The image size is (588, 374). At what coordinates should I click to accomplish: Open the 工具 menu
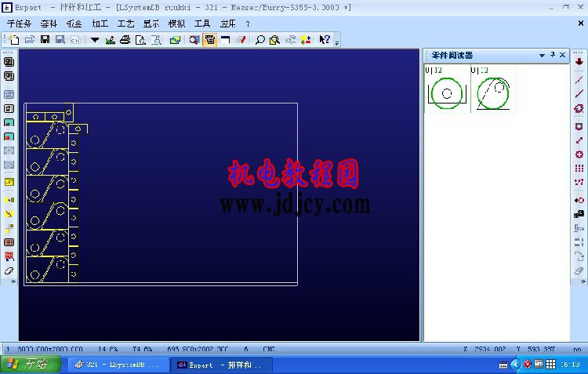pos(202,24)
